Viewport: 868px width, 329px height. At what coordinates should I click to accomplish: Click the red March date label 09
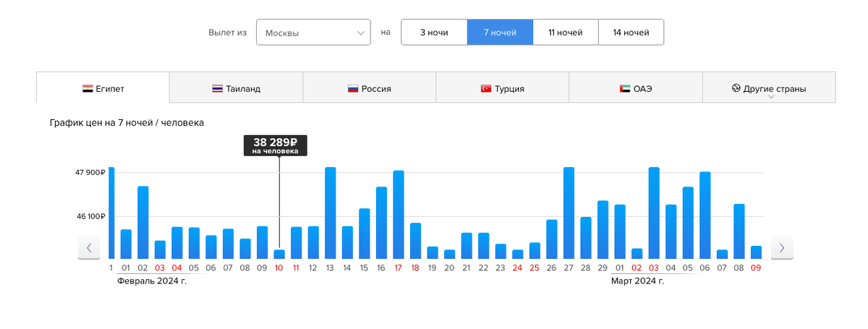756,268
